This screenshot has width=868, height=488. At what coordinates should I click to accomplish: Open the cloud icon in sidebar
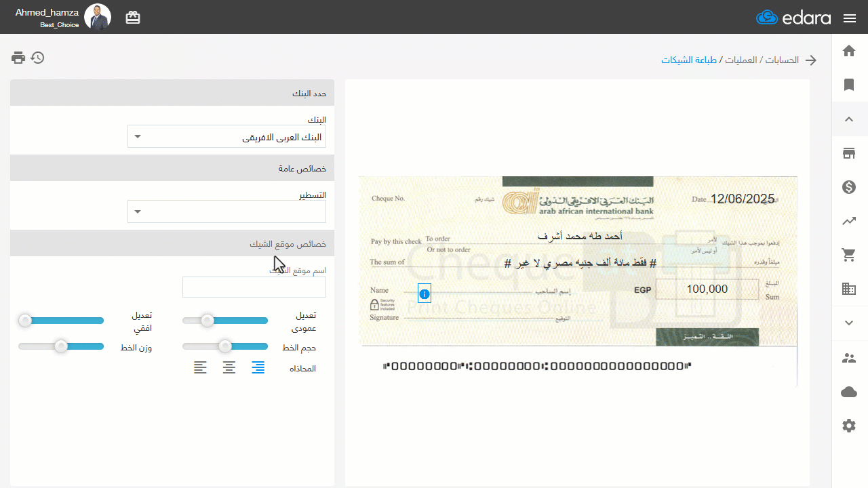849,392
